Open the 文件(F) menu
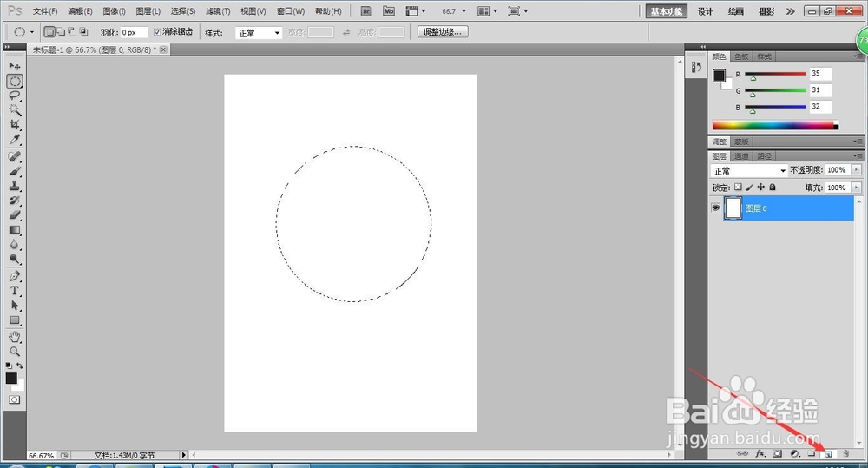 click(x=45, y=11)
